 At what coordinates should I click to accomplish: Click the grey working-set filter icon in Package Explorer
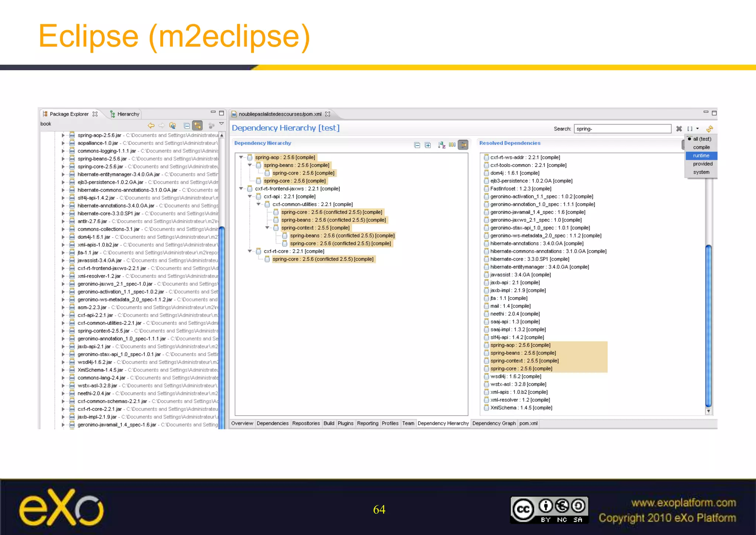pos(212,126)
